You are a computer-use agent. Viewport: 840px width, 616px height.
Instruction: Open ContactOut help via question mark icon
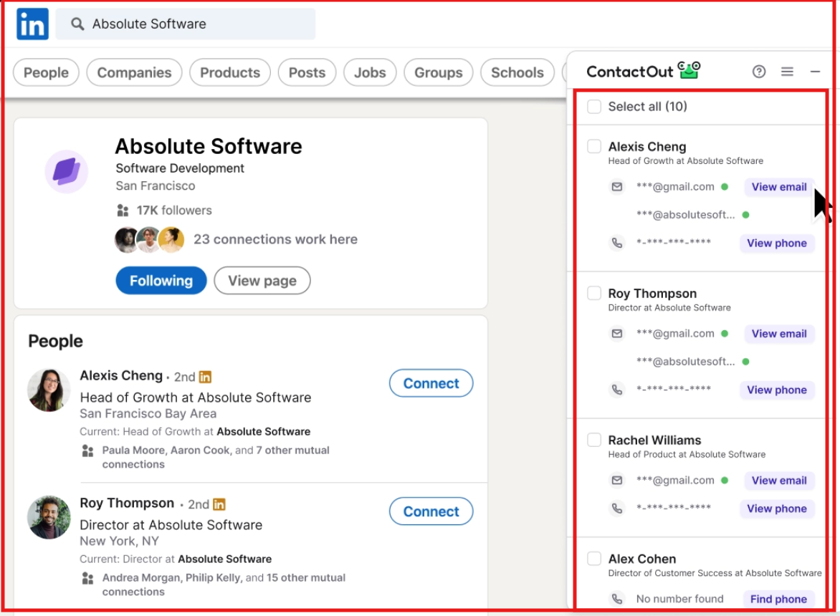click(759, 72)
